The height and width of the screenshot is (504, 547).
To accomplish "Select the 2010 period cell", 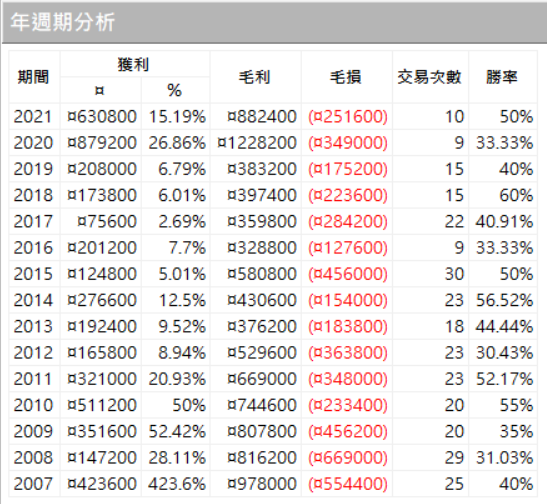I will (33, 405).
